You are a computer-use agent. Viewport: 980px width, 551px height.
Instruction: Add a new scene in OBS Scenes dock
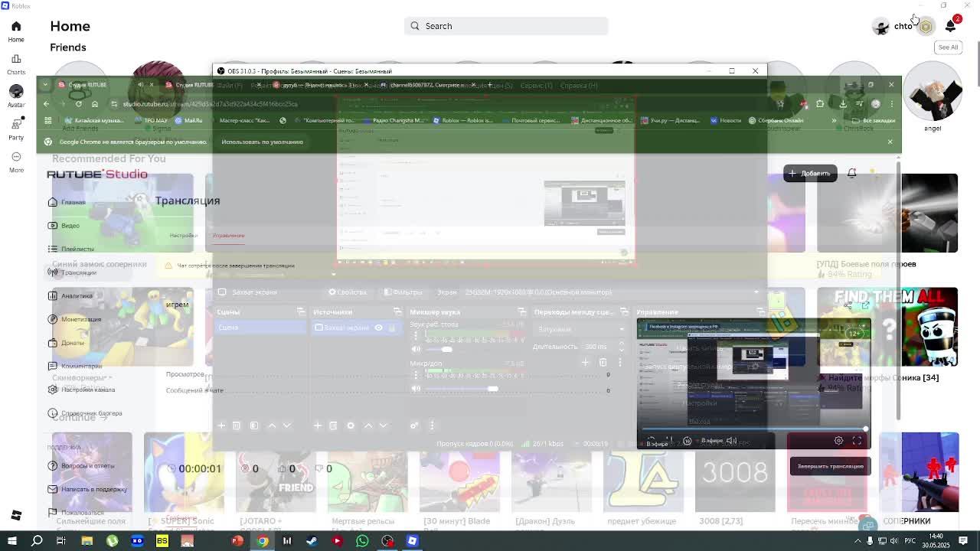[x=221, y=425]
